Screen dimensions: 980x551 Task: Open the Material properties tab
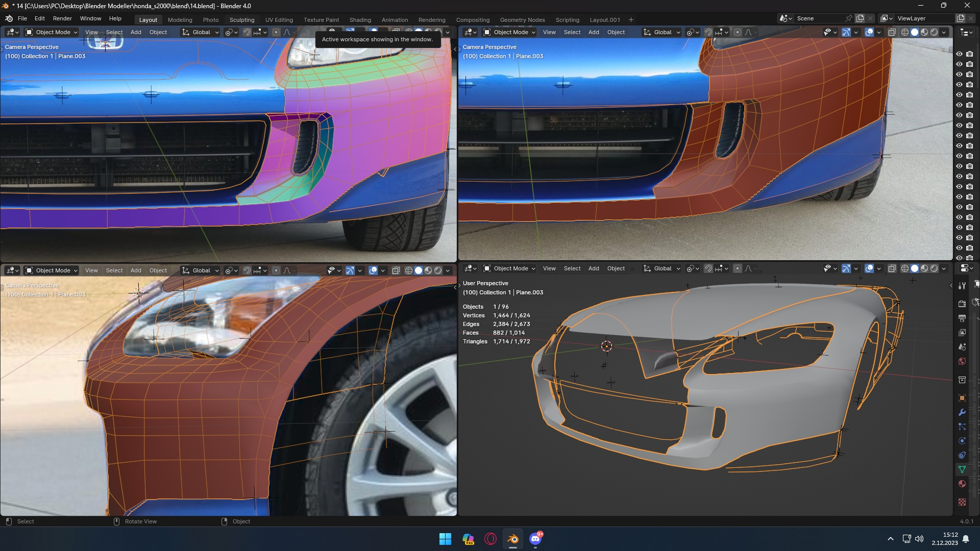[x=962, y=484]
